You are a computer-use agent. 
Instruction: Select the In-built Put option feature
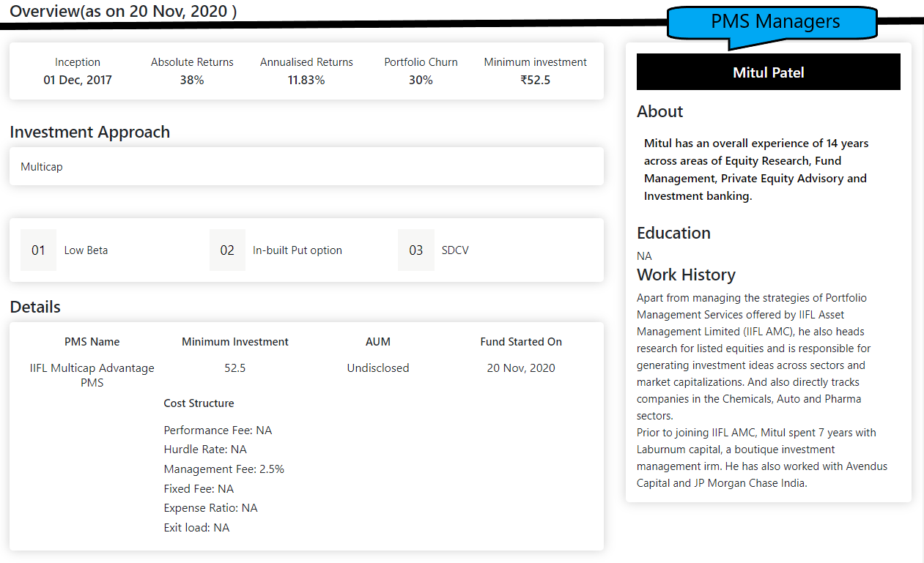297,250
